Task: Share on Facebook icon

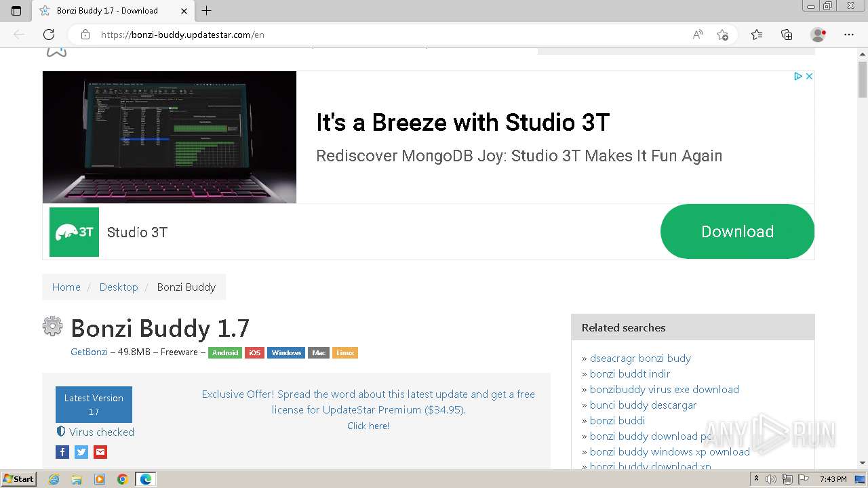Action: [62, 452]
